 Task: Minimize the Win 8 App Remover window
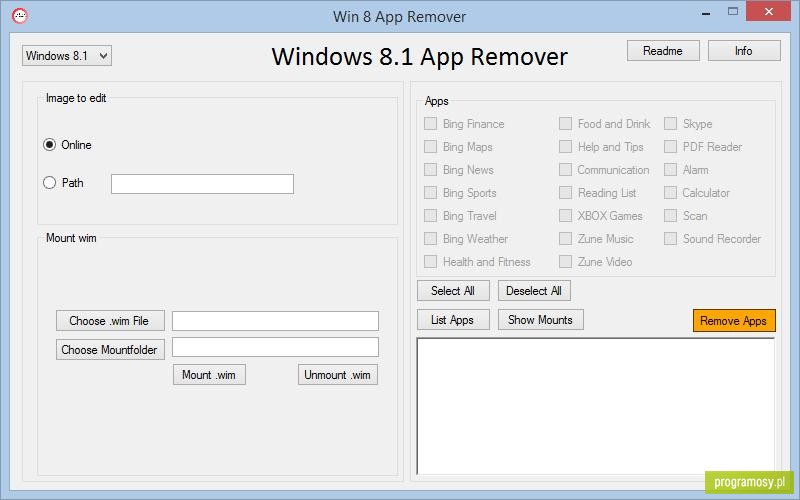pos(706,12)
